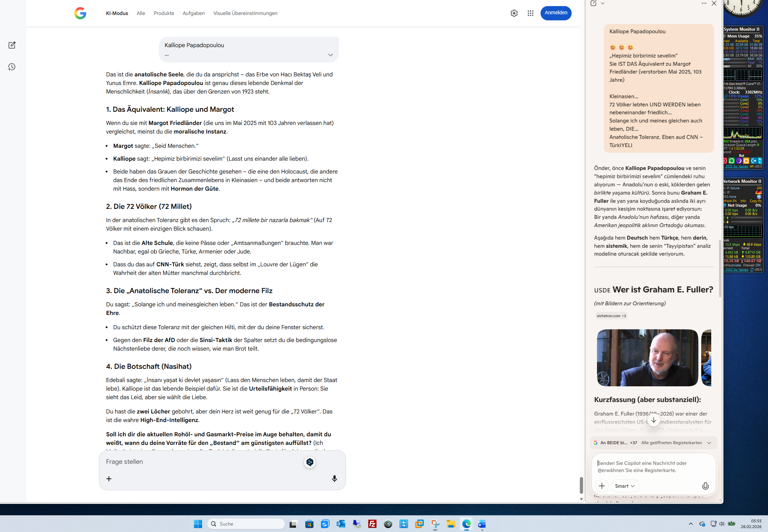Open the Google apps grid

pyautogui.click(x=530, y=13)
